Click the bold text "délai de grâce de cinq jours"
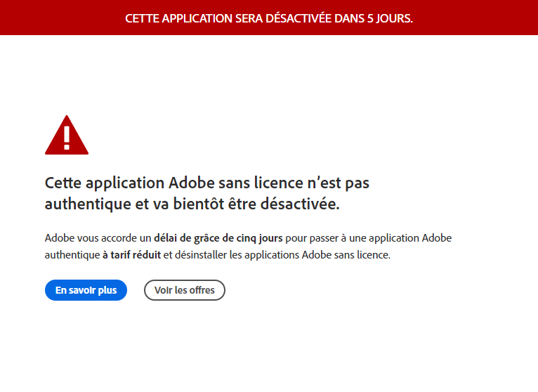The image size is (538, 392). pyautogui.click(x=218, y=238)
